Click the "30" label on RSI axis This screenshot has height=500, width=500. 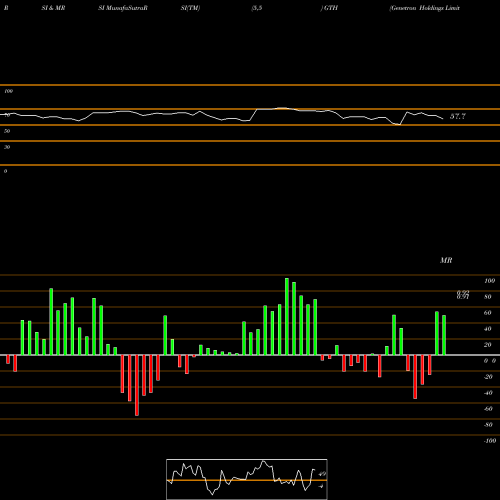(7, 147)
